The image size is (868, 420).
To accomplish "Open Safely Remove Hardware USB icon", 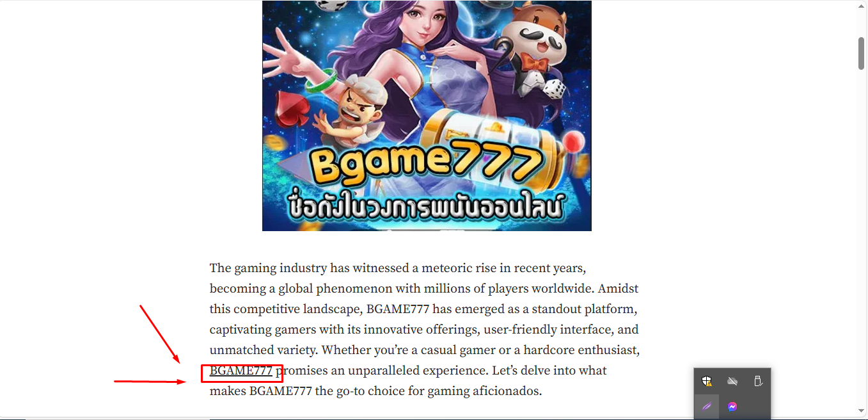I will [x=758, y=382].
